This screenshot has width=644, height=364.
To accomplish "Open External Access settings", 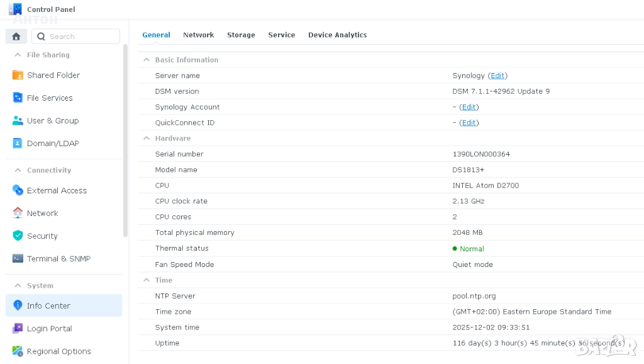I will [x=57, y=190].
